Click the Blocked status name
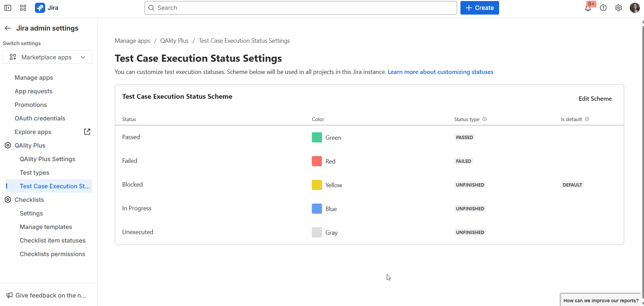 pos(132,185)
